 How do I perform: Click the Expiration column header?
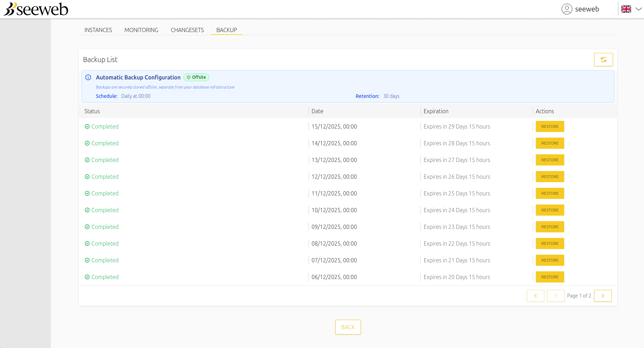pos(436,111)
